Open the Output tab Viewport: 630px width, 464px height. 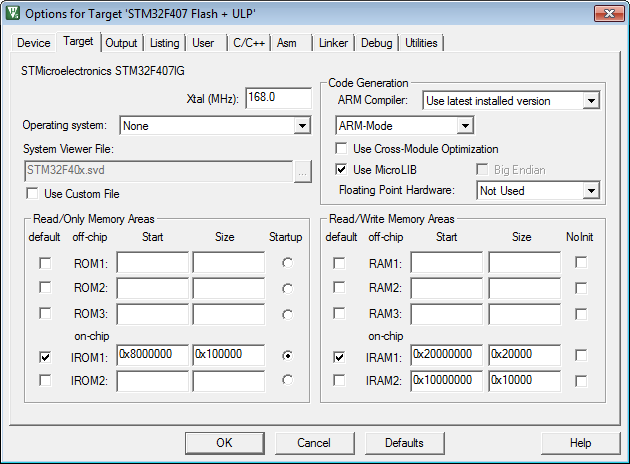[121, 43]
